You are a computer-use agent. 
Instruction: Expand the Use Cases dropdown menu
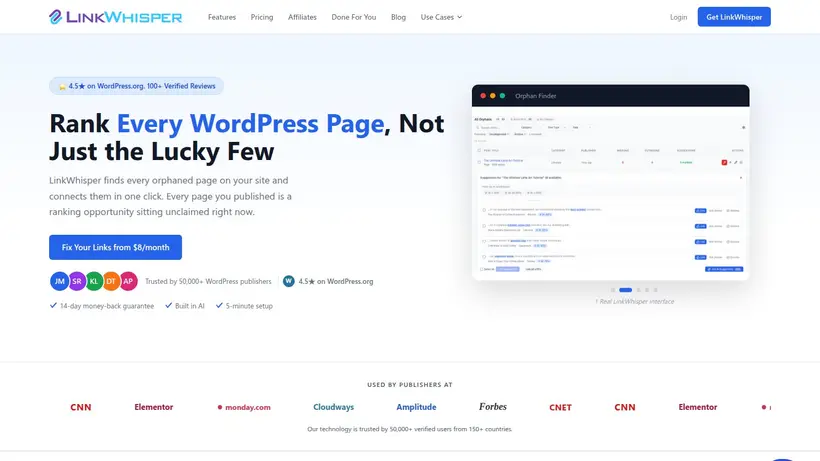pos(441,17)
